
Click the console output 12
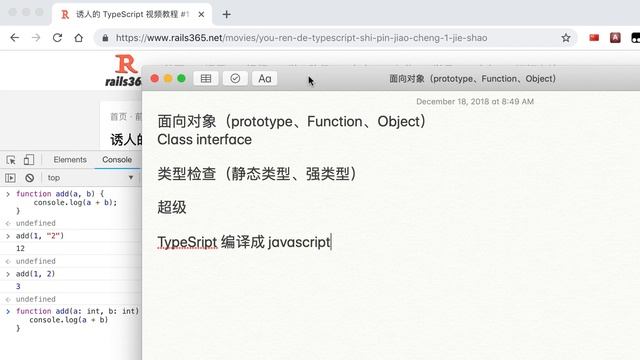coord(20,249)
